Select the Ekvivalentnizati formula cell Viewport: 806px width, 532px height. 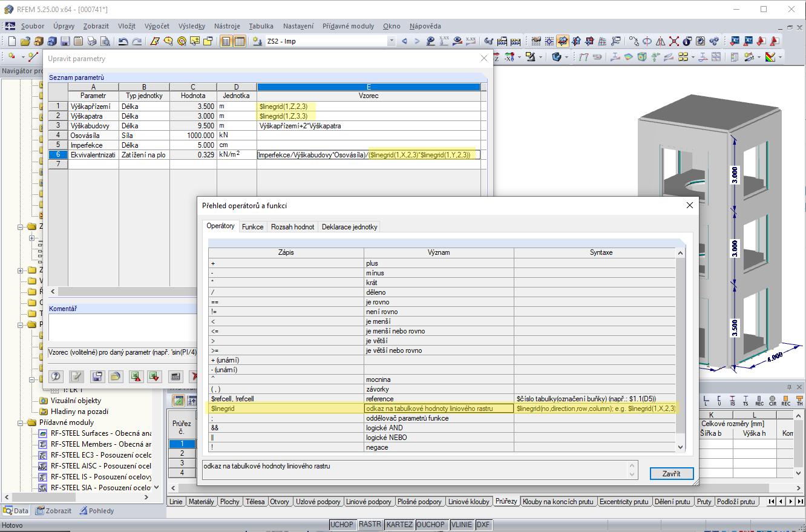coord(369,155)
